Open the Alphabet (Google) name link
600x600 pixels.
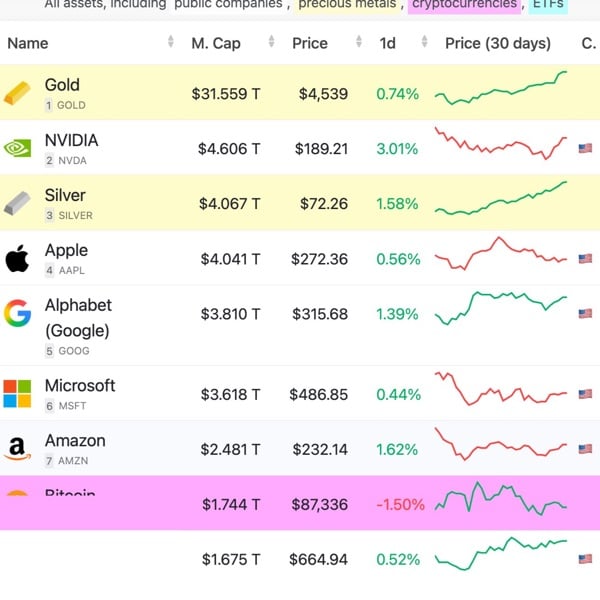pos(78,317)
